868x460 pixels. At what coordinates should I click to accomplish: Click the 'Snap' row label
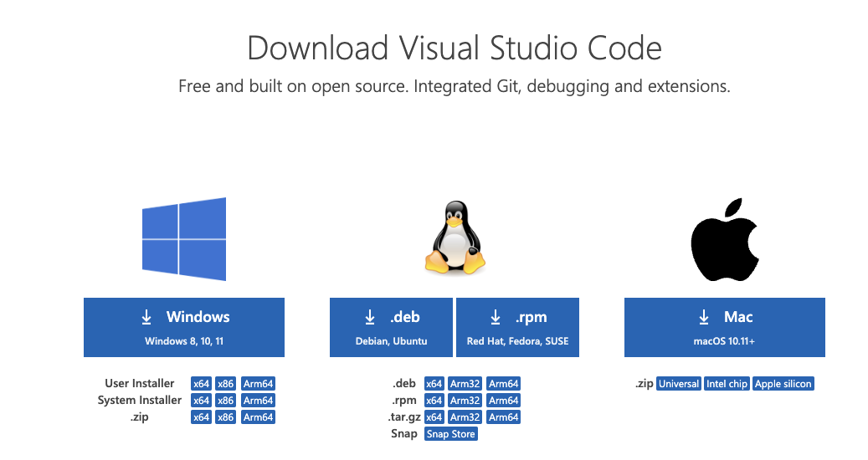click(x=404, y=433)
